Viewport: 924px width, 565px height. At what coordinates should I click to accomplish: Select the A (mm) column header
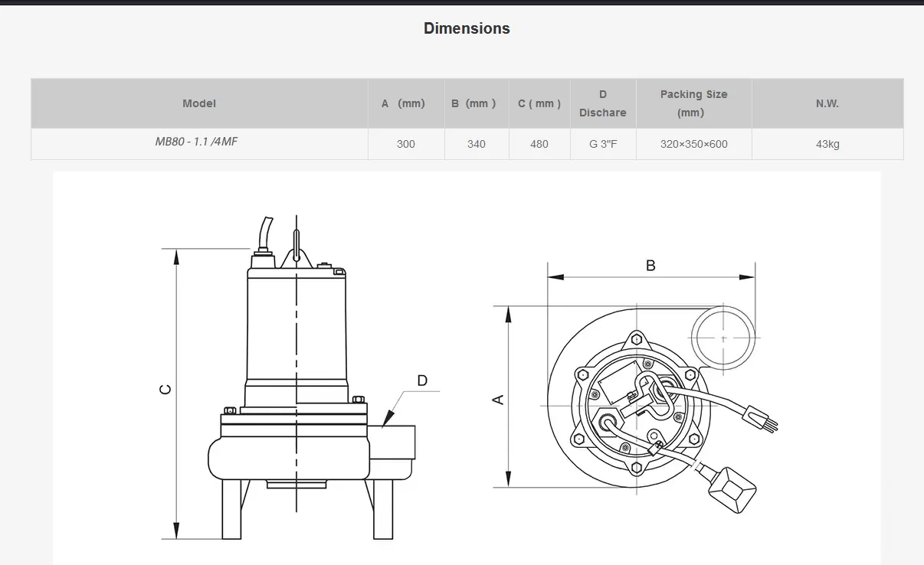click(x=403, y=103)
